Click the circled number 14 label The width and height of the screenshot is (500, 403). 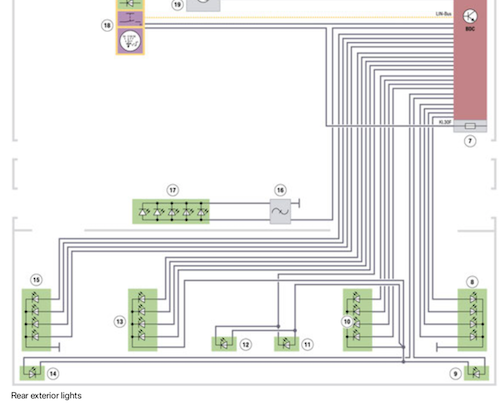pos(53,374)
